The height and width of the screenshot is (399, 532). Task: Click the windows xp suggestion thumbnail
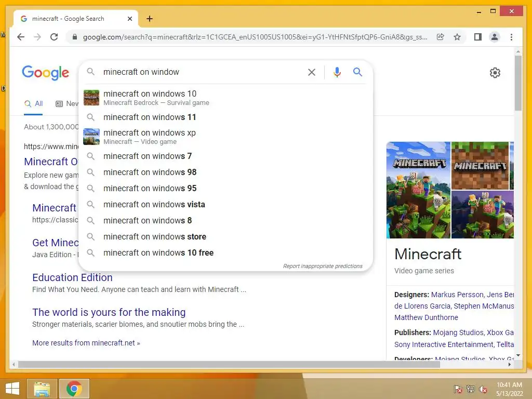91,137
